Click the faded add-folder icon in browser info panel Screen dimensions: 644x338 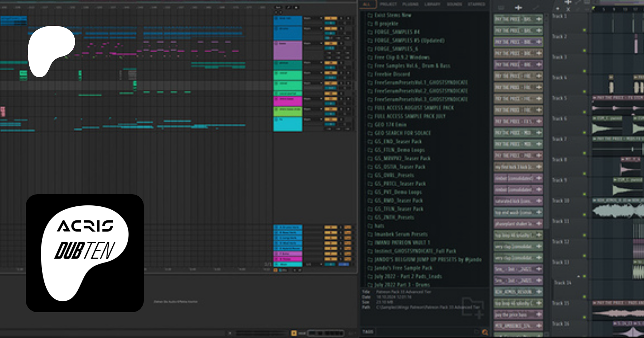point(473,307)
